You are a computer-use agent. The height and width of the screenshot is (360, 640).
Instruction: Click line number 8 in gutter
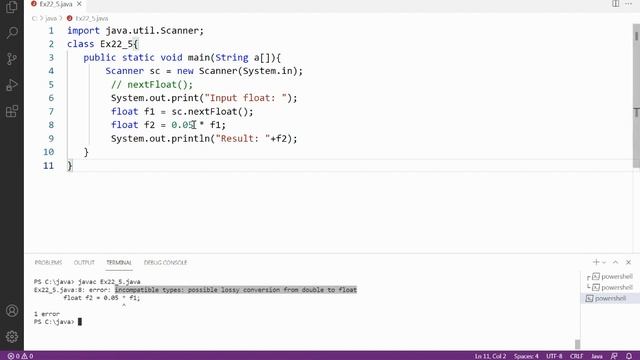tap(51, 125)
